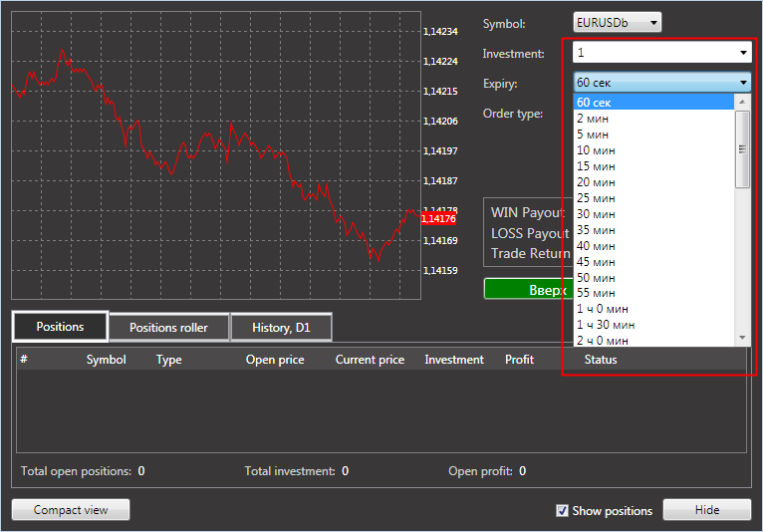This screenshot has width=763, height=532.
Task: Open the Symbol dropdown showing EURUSDb
Action: click(617, 22)
